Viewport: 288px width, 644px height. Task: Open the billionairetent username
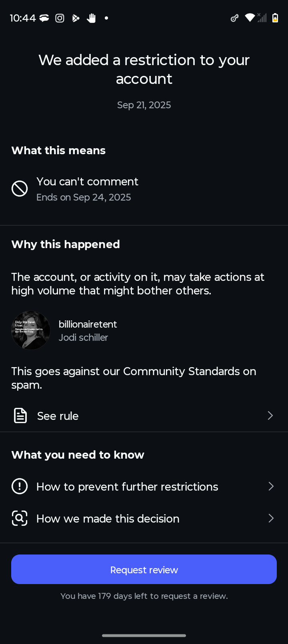tap(88, 324)
